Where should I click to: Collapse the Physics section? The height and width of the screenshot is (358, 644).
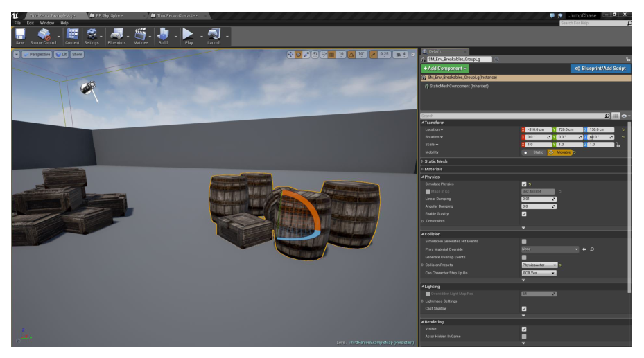point(422,177)
